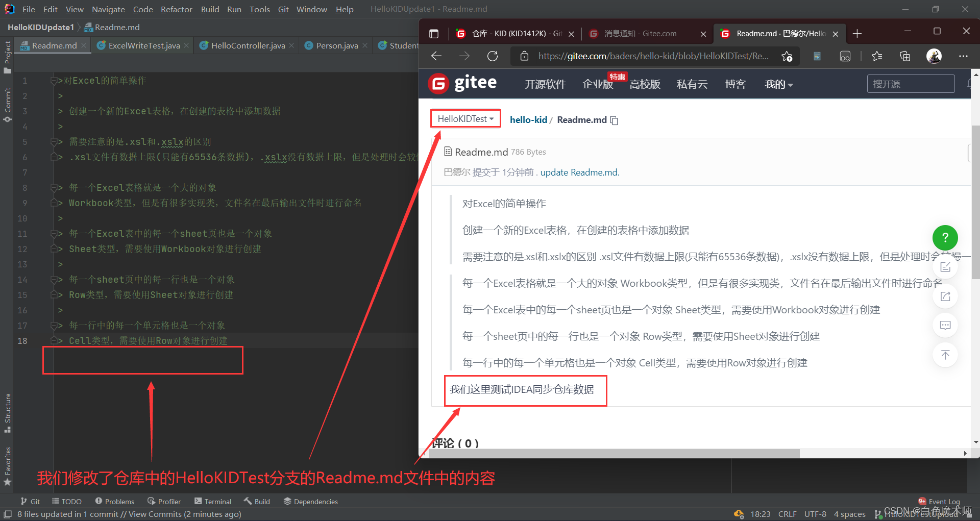Change file encoding UTF-8 in status bar
980x521 pixels.
(x=815, y=514)
